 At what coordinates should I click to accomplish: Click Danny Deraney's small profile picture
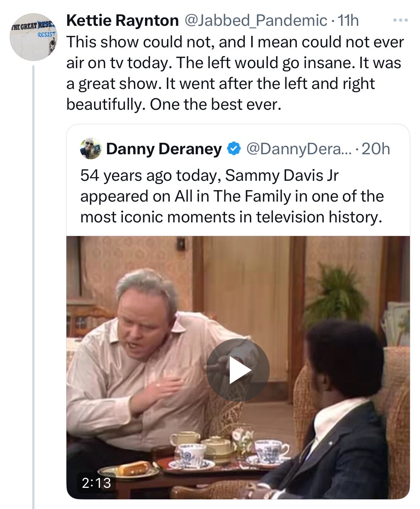point(91,148)
